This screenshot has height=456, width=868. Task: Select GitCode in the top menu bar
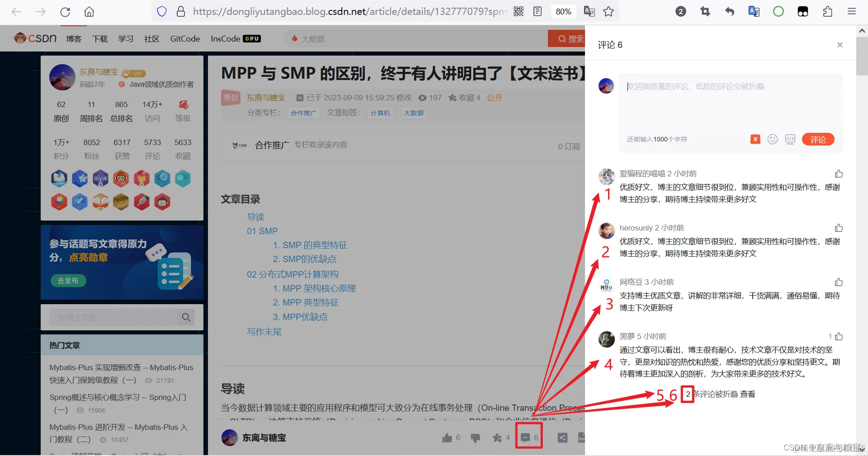(x=184, y=38)
